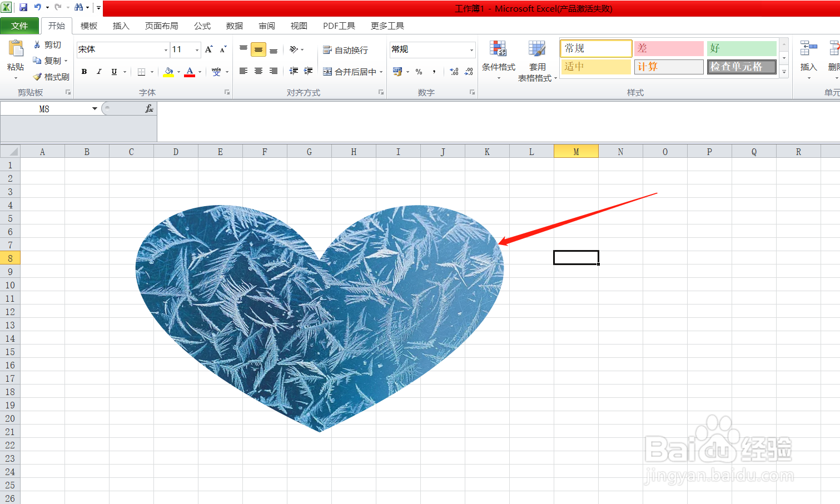Expand font color dropdown arrow
Screen dimensions: 840x504
pos(200,72)
